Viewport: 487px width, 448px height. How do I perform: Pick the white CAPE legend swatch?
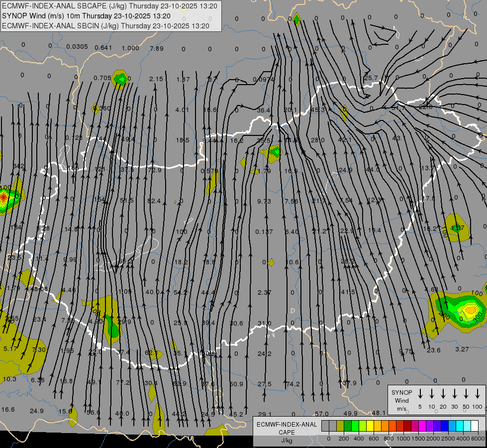(x=475, y=426)
